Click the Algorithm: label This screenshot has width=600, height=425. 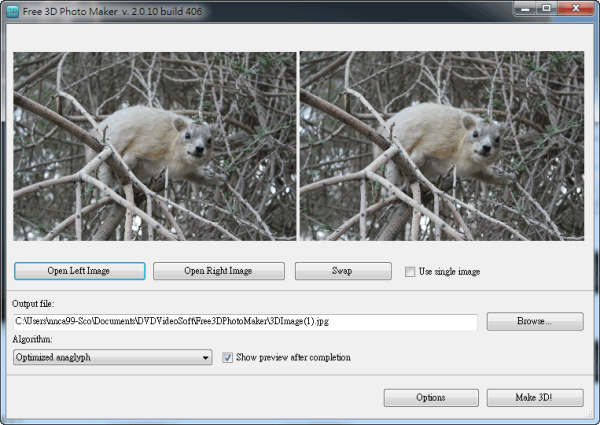[x=32, y=339]
